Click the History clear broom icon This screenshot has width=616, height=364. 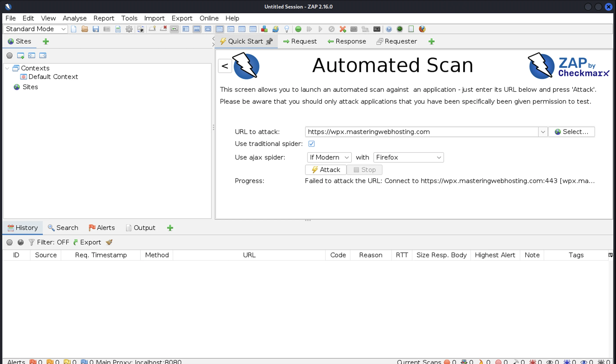tap(109, 242)
